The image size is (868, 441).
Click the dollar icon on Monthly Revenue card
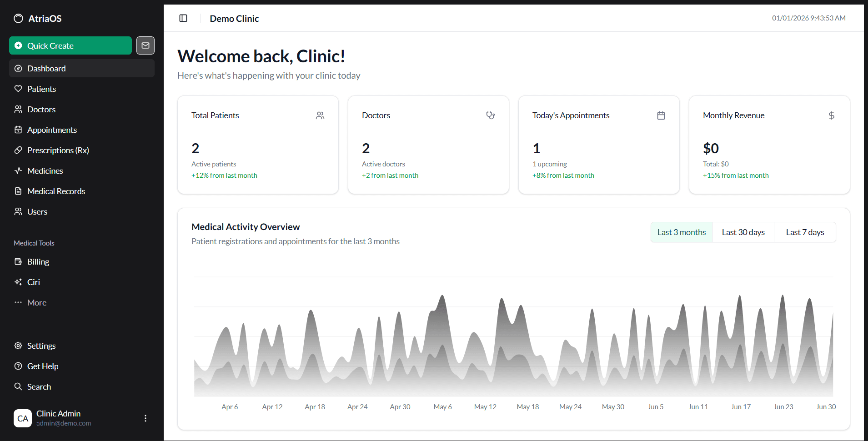click(x=831, y=115)
